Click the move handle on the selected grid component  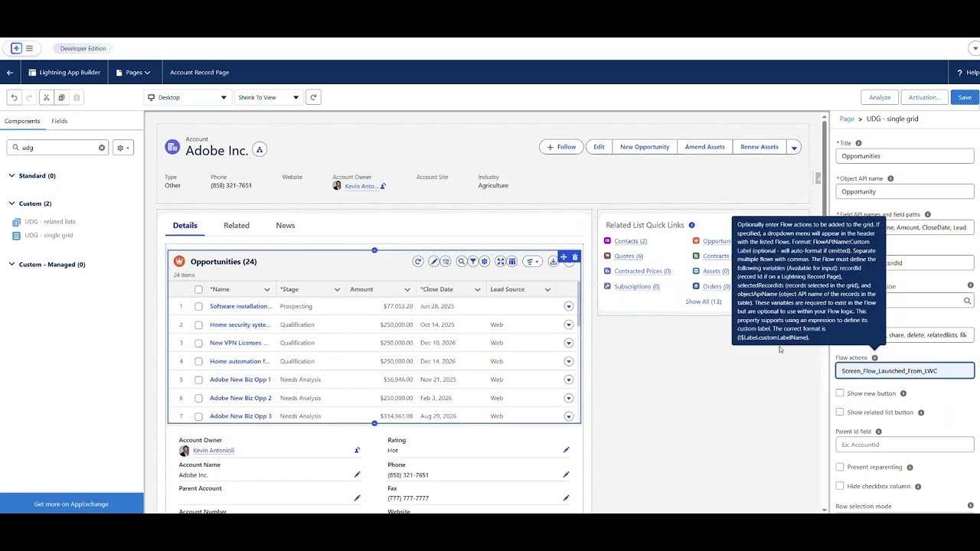point(563,257)
